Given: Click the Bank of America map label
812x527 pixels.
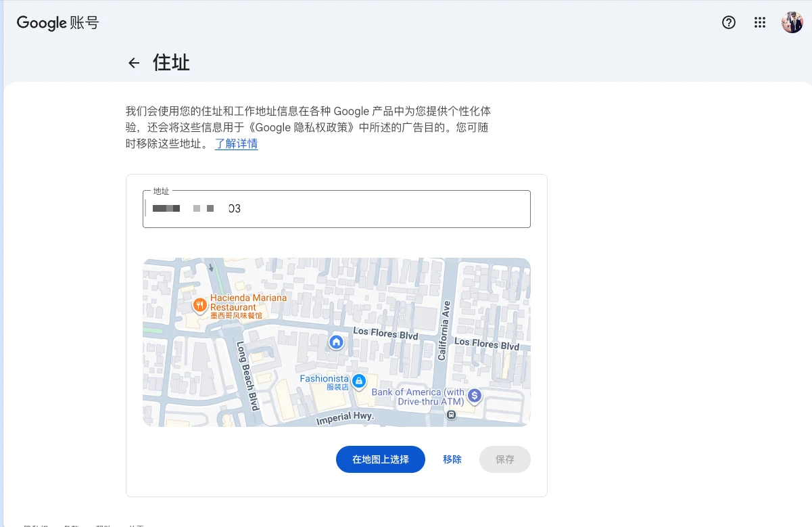Looking at the screenshot, I should click(418, 396).
